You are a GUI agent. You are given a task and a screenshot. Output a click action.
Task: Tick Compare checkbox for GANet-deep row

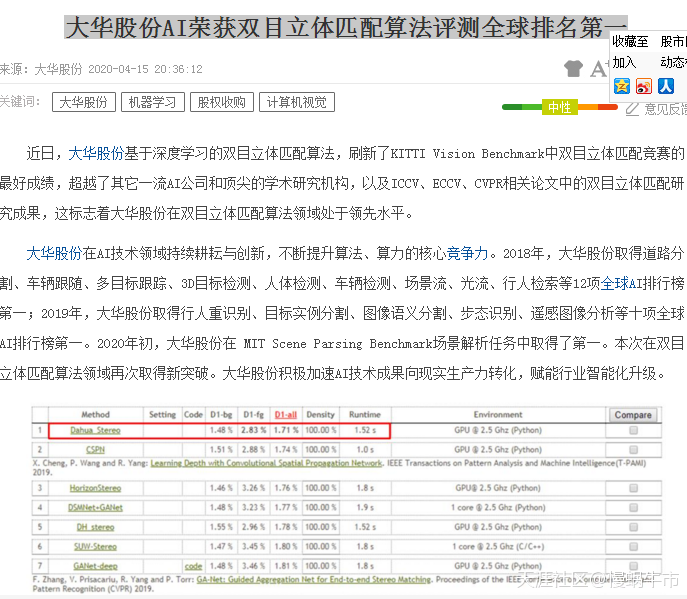(x=633, y=566)
